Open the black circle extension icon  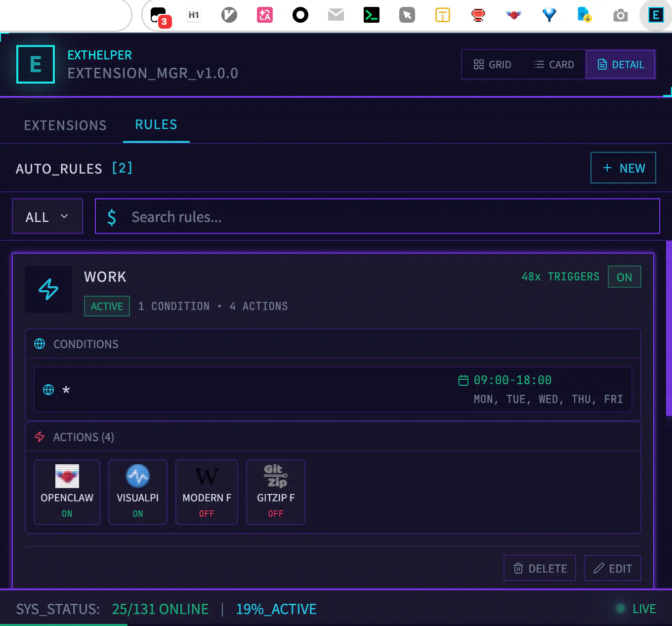coord(300,15)
